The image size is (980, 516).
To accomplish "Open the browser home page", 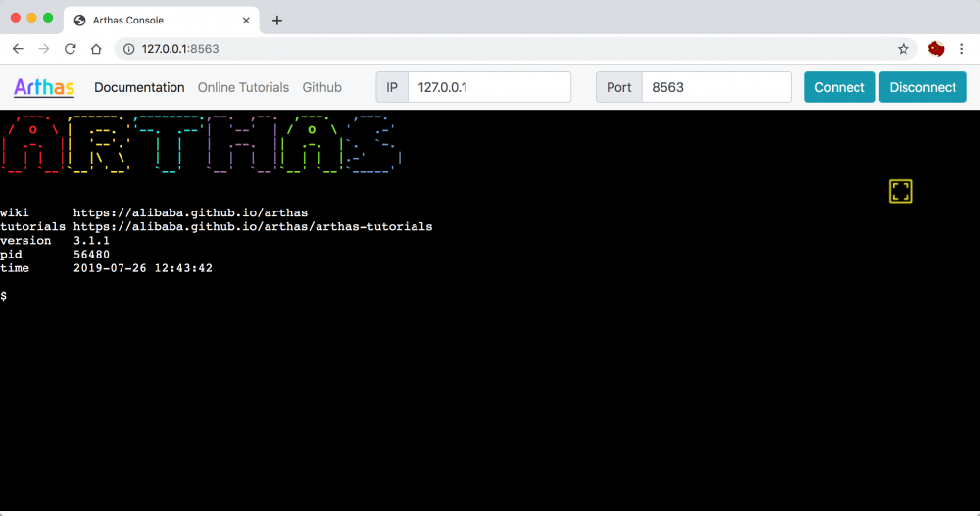I will click(x=96, y=49).
